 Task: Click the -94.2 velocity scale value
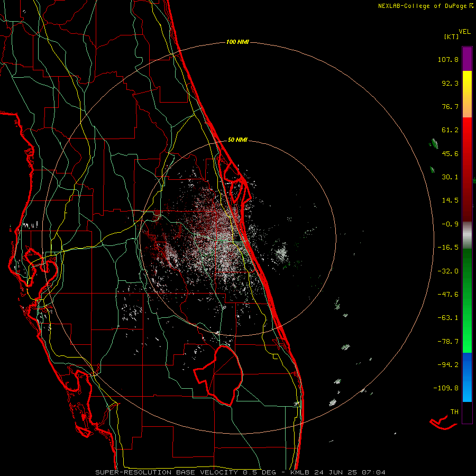[x=448, y=365]
